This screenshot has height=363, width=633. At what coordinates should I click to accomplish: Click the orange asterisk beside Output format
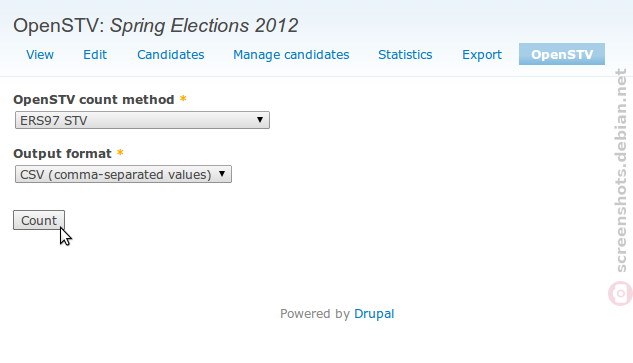[120, 153]
